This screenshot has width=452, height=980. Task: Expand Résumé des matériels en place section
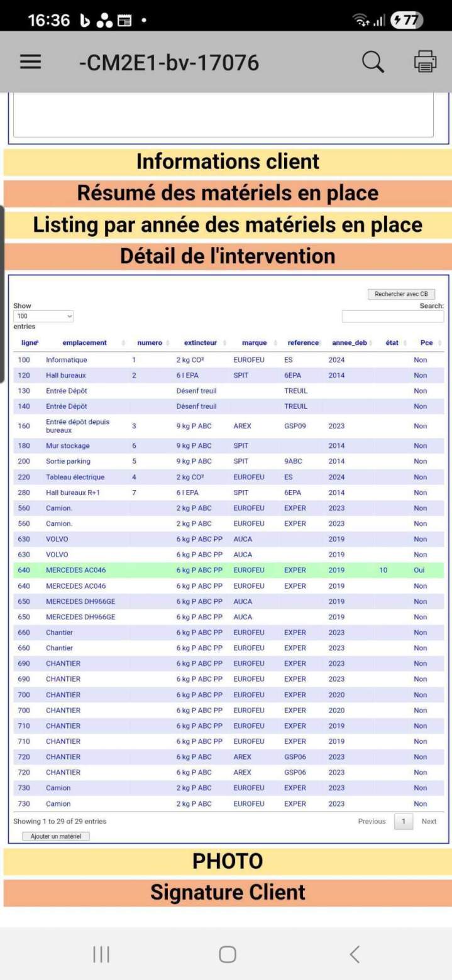[228, 193]
